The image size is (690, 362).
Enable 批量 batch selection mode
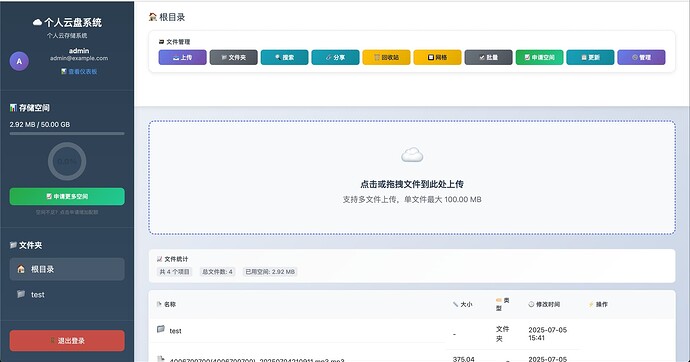tap(488, 57)
